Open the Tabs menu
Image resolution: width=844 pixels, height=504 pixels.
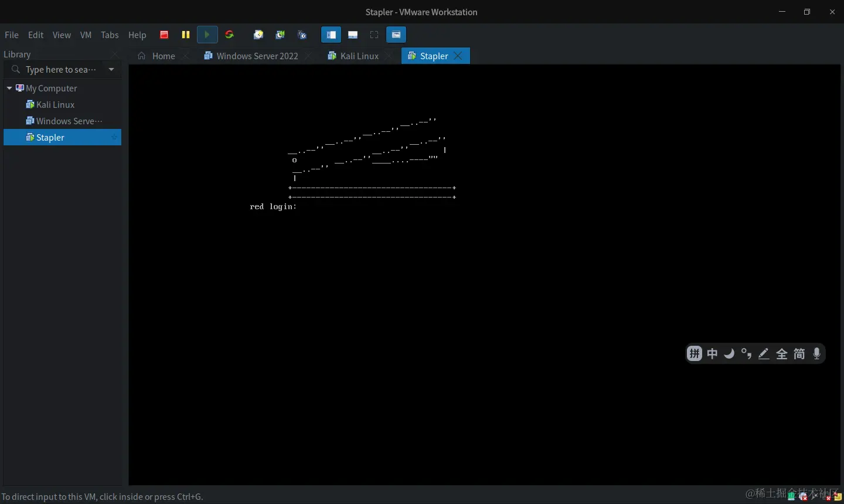click(x=110, y=35)
